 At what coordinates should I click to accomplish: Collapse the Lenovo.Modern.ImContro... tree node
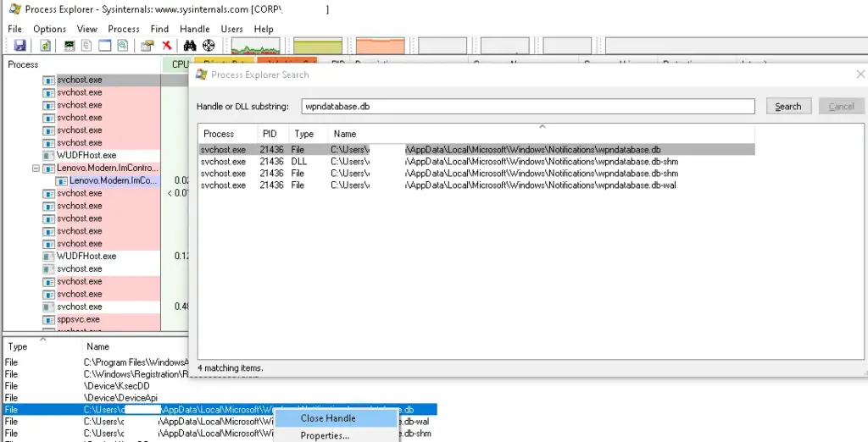(x=36, y=168)
